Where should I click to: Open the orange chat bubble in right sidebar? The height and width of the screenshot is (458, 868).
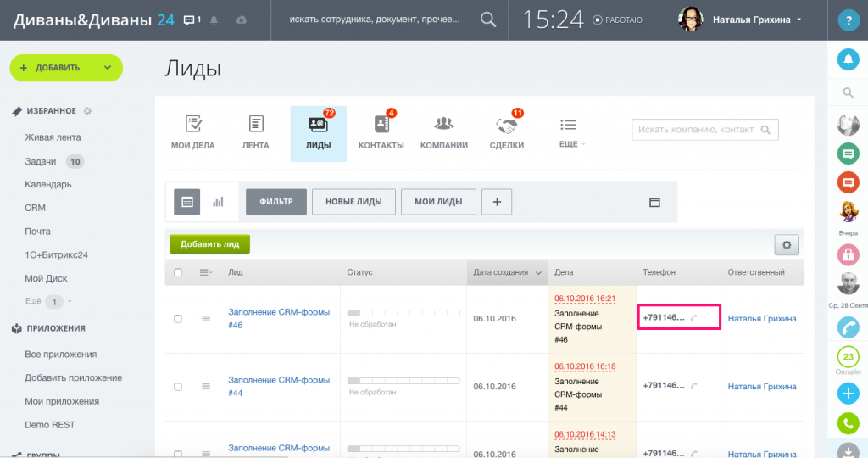(848, 182)
